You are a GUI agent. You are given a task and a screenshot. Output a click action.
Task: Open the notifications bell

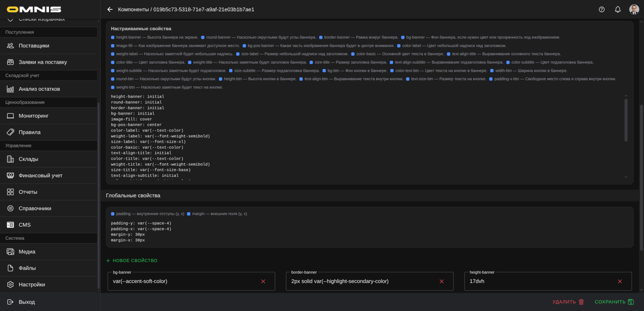[618, 9]
